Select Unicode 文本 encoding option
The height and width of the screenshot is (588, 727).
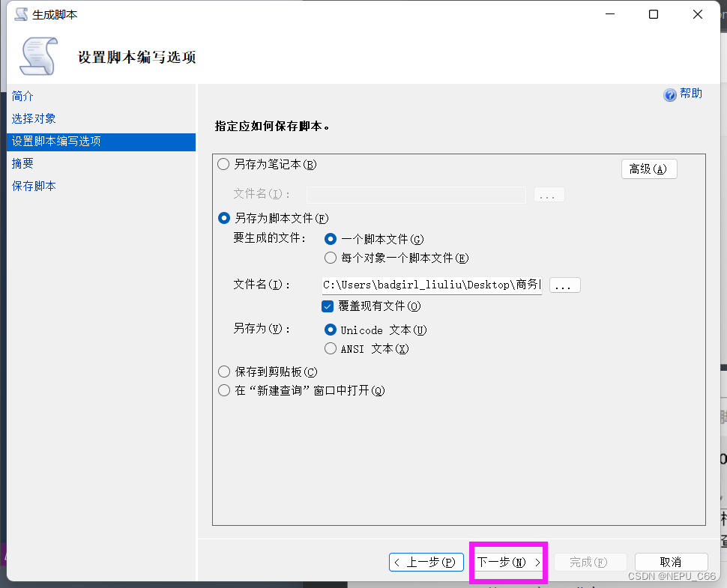pos(331,330)
